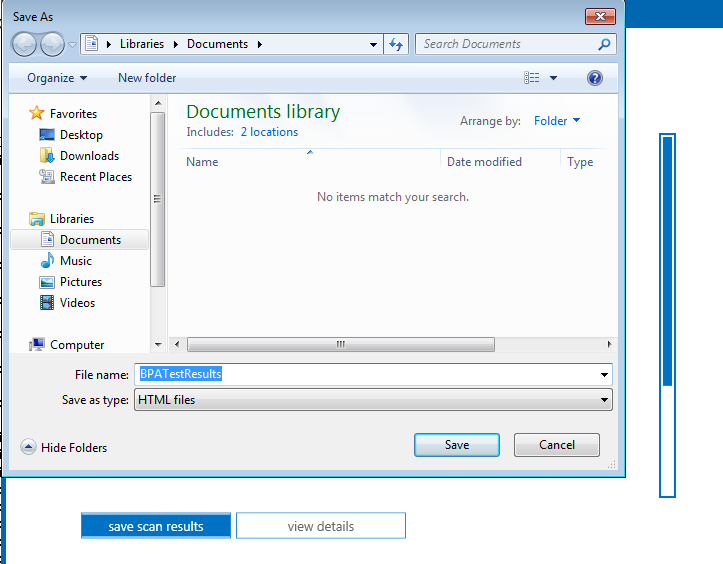The image size is (723, 564).
Task: Click the document icon in the address bar
Action: click(x=92, y=44)
